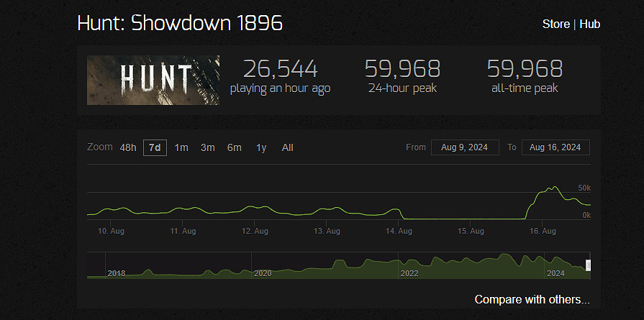Select the 7d zoom option
The width and height of the screenshot is (644, 320).
pos(155,147)
